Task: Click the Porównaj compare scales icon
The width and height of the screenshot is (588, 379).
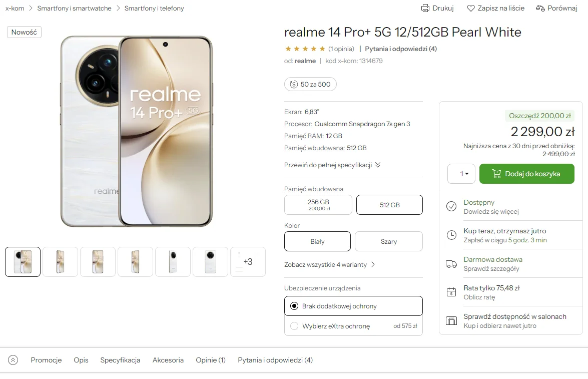Action: (540, 8)
